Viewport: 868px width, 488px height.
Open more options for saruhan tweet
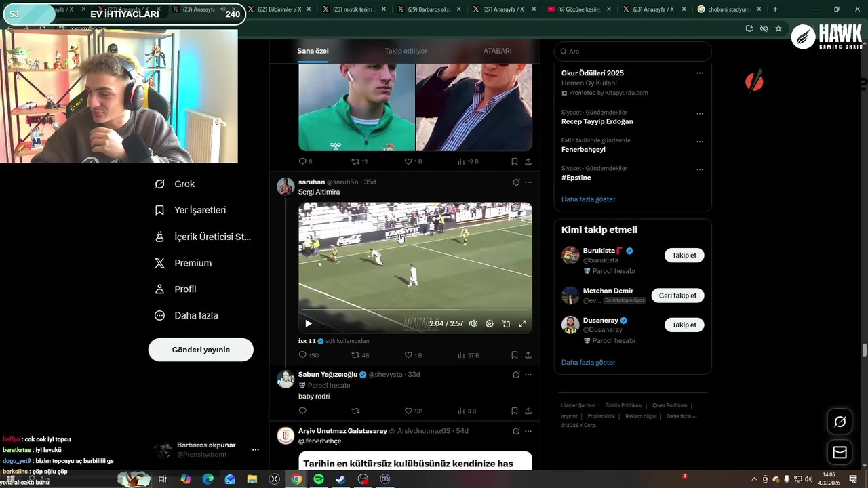[x=528, y=182]
